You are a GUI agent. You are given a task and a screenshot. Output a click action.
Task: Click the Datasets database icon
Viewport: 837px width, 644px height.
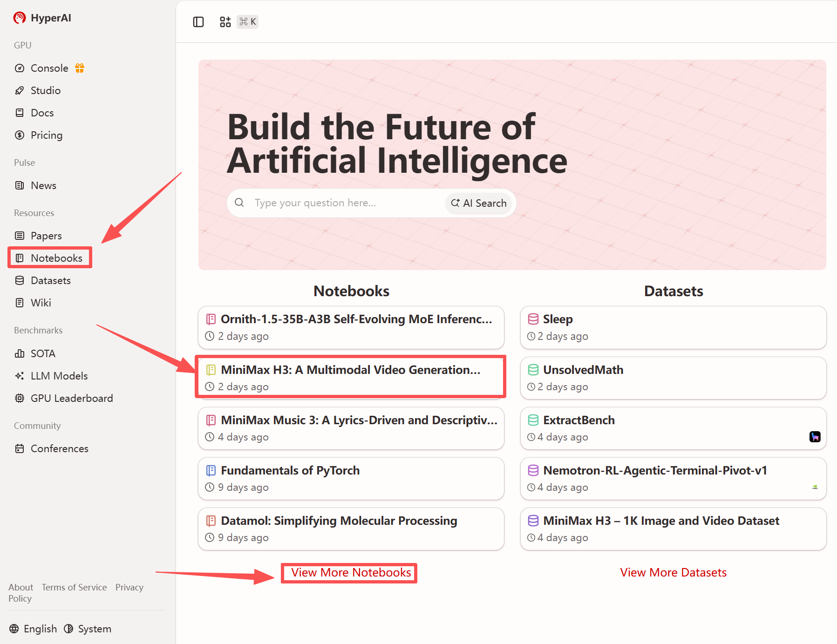(x=20, y=281)
